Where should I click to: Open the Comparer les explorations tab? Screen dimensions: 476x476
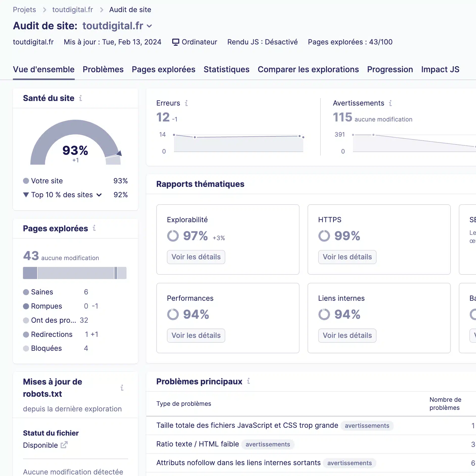coord(308,69)
